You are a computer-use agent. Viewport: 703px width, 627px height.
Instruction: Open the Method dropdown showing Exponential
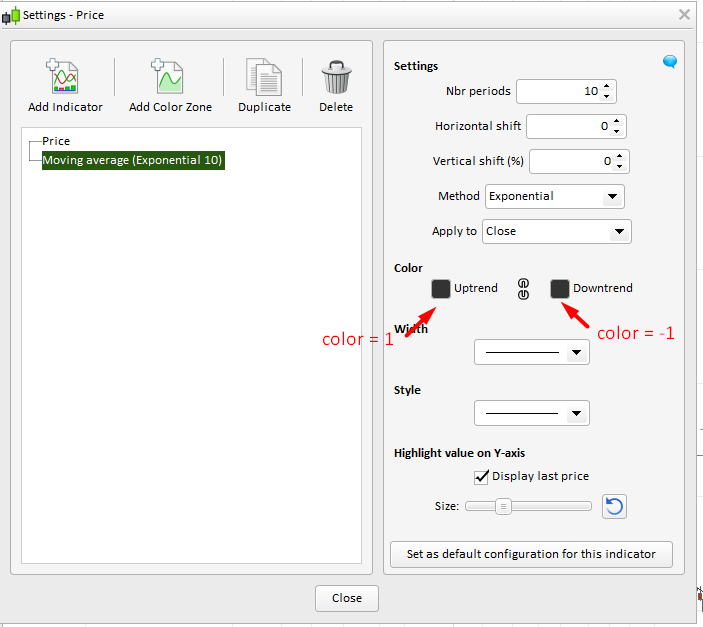(555, 196)
